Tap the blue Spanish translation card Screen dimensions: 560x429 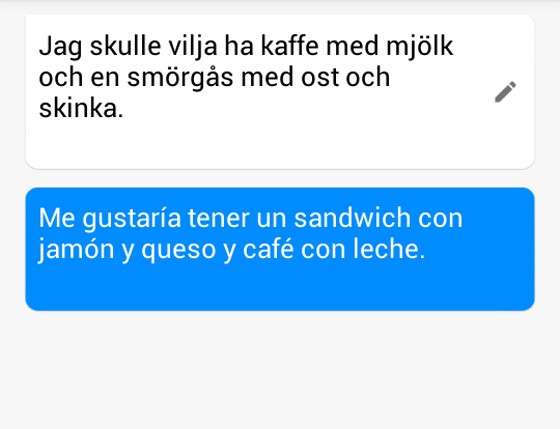[280, 249]
